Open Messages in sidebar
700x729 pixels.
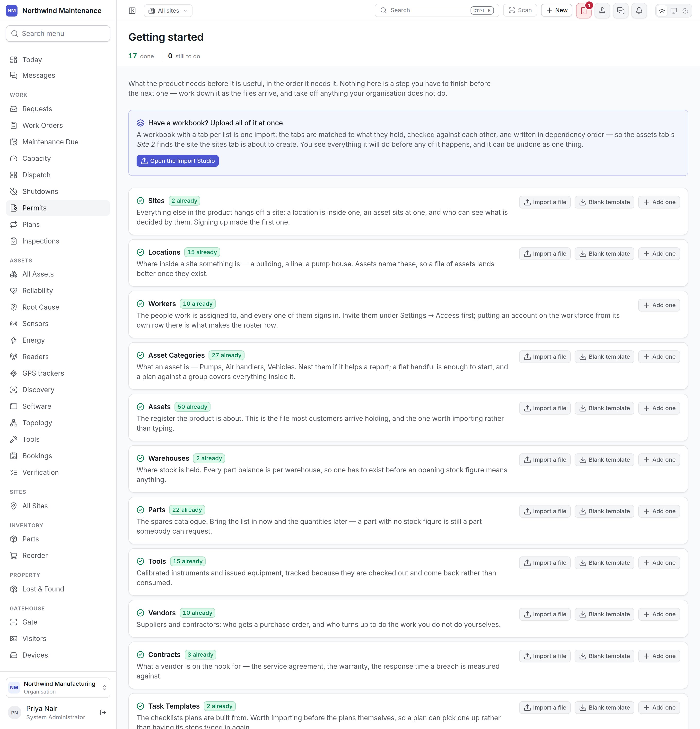point(58,76)
